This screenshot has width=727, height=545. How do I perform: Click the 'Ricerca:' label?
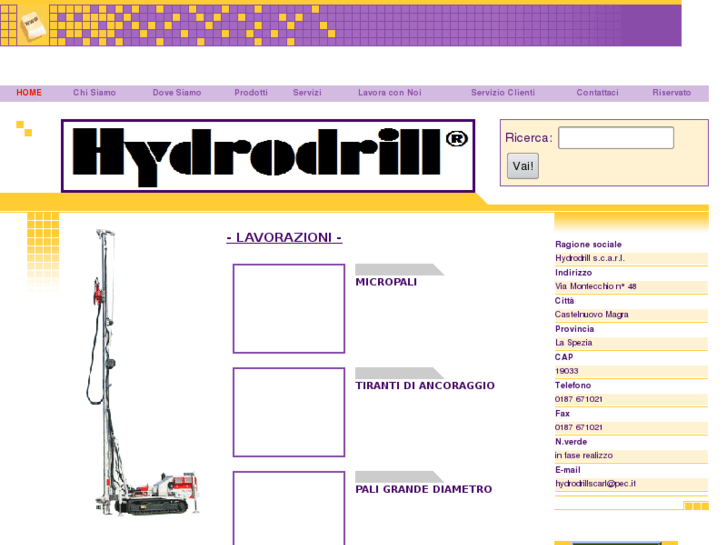[x=529, y=138]
